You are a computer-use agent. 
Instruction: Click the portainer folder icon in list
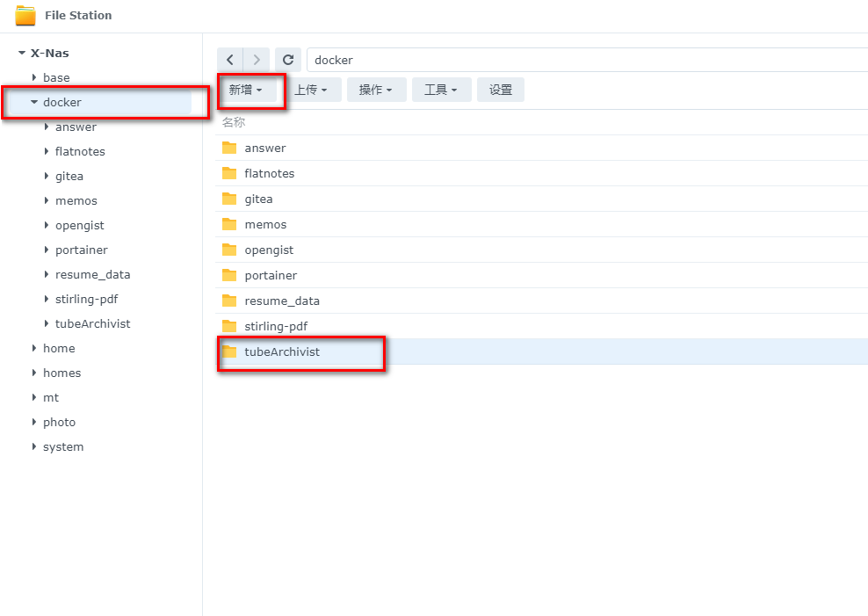(230, 275)
